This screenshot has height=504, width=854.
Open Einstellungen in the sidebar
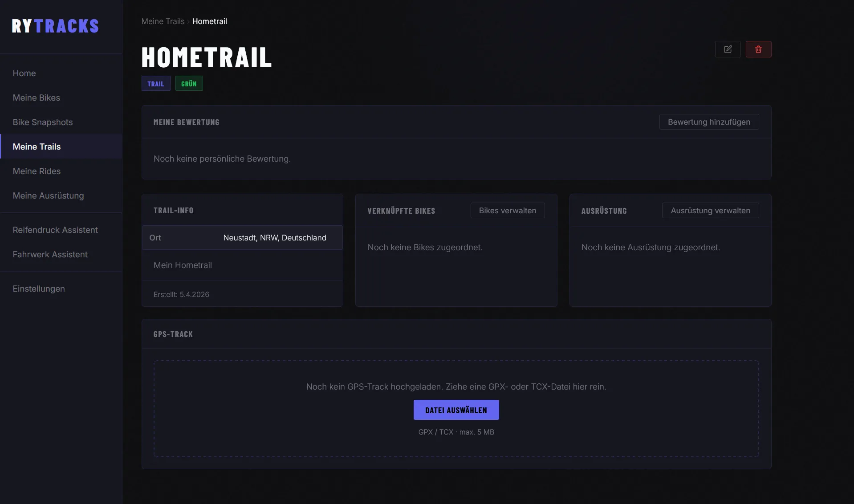point(39,289)
